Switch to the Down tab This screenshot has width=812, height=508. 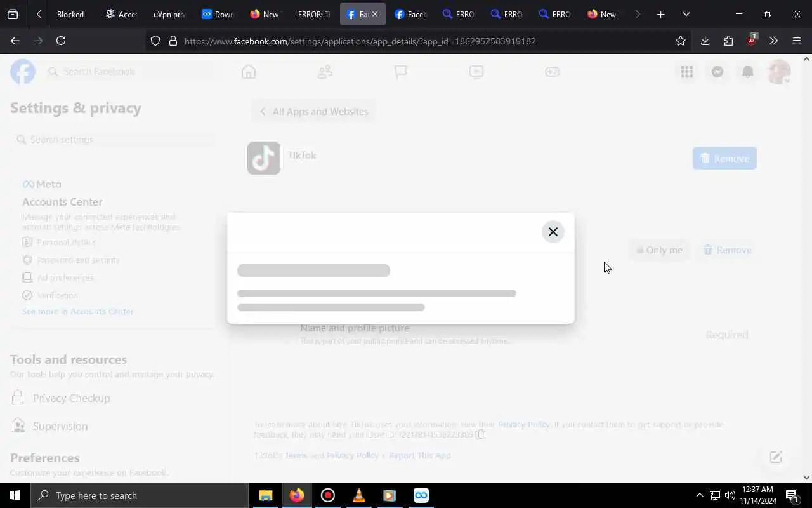pos(218,14)
